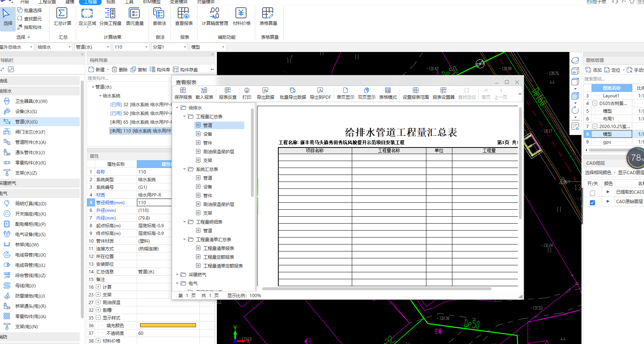The image size is (644, 344).
Task: Expand the 计算 property group
Action: [98, 287]
